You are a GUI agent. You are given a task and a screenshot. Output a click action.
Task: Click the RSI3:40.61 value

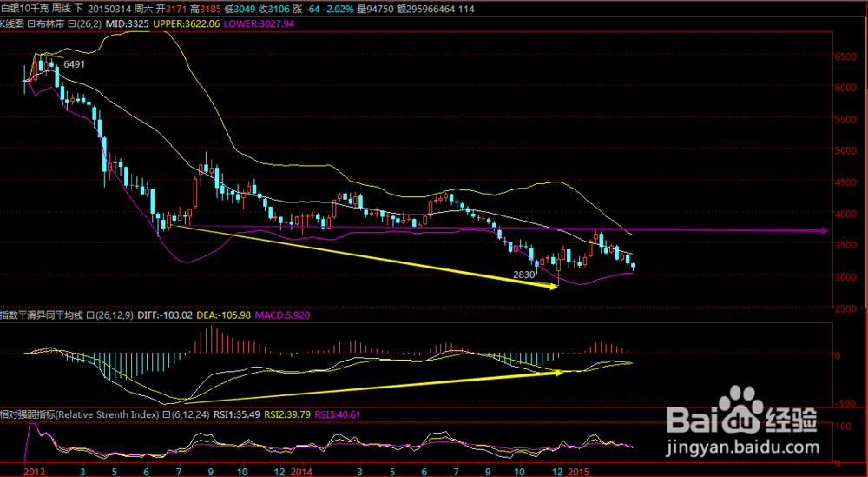338,414
